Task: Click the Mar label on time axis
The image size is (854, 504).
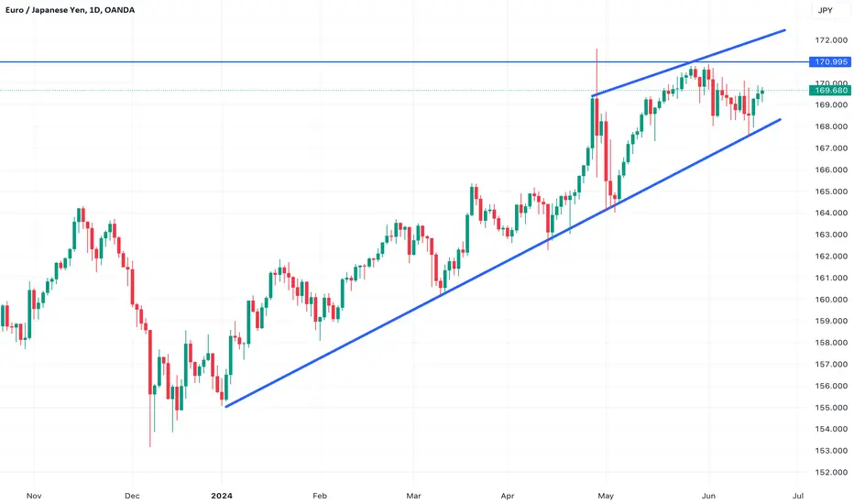Action: (413, 496)
